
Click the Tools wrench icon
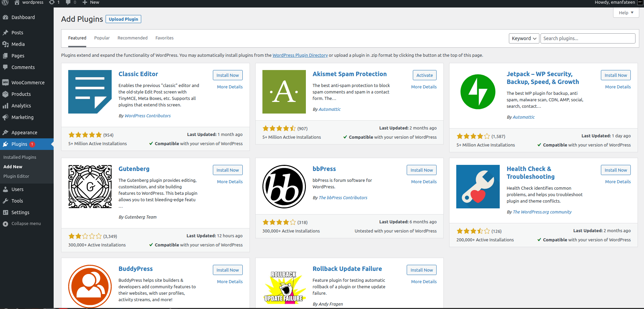tap(5, 201)
